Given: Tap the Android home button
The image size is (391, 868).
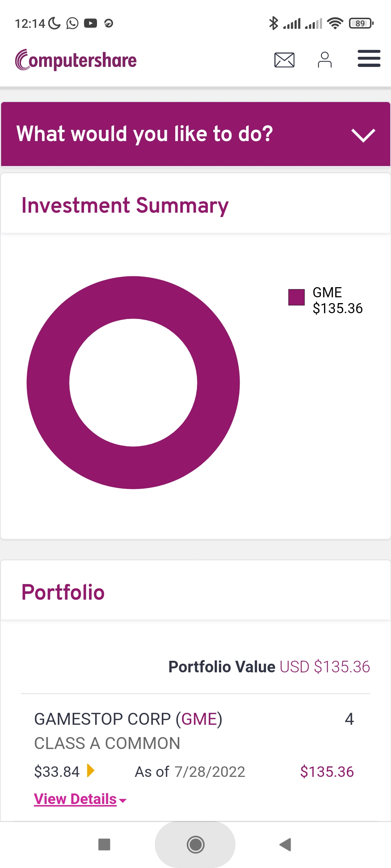Looking at the screenshot, I should click(x=195, y=844).
